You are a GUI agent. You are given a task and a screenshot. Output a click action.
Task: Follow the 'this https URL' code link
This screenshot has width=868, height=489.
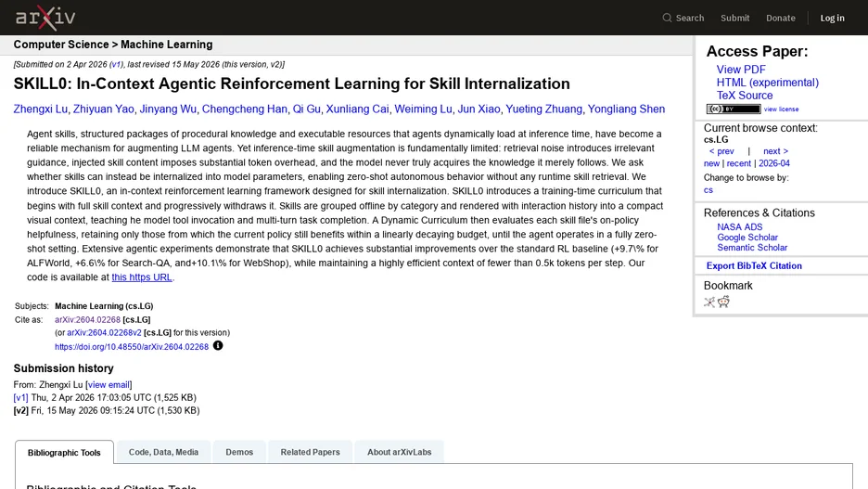[142, 277]
